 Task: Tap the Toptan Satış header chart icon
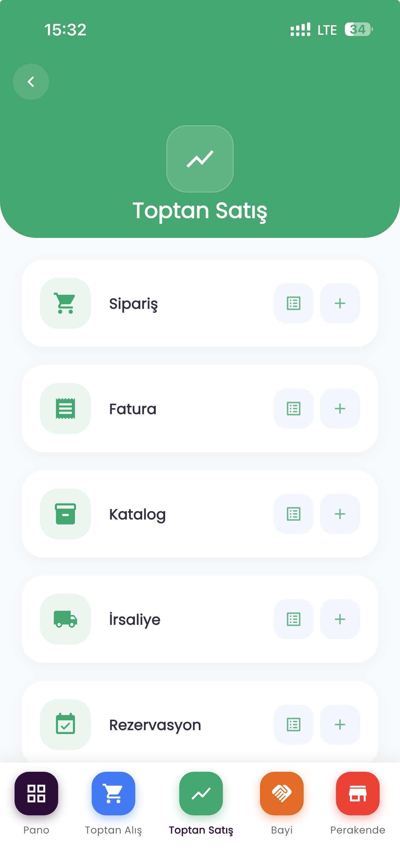(x=200, y=159)
